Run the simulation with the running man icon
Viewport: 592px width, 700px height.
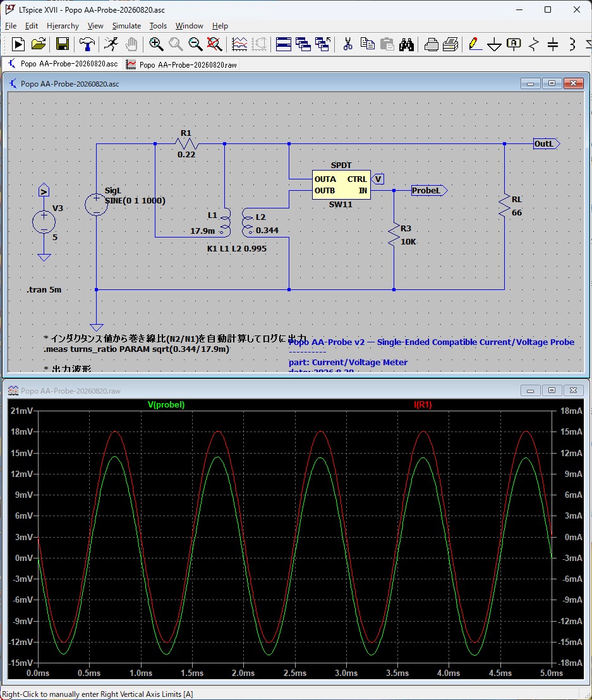tap(111, 44)
